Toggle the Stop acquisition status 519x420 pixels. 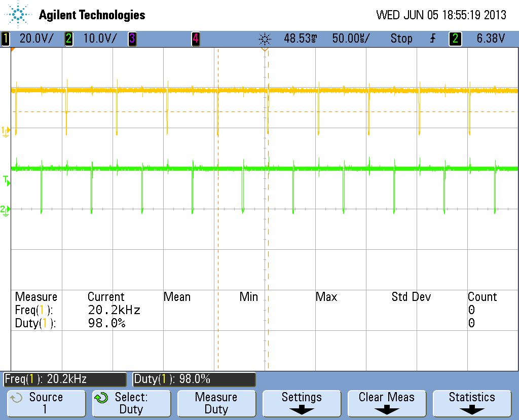click(401, 39)
